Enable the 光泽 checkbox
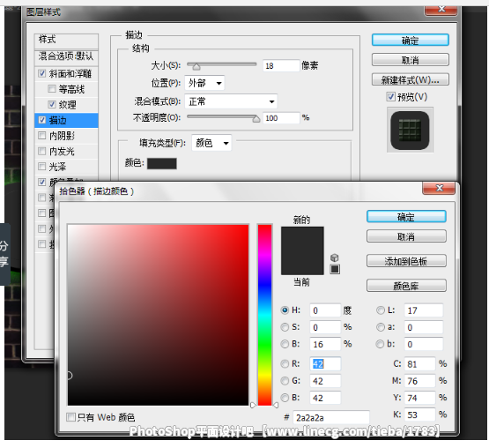Viewport: 489px width, 448px height. coord(41,167)
